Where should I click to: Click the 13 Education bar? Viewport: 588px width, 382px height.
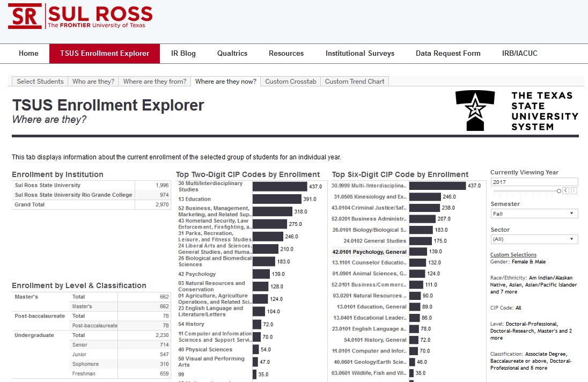277,199
